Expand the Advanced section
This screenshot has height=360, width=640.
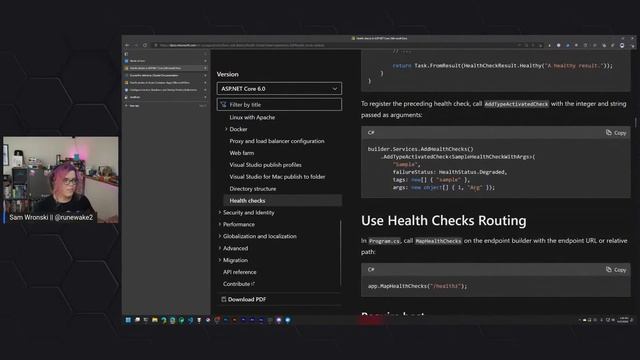click(x=220, y=248)
